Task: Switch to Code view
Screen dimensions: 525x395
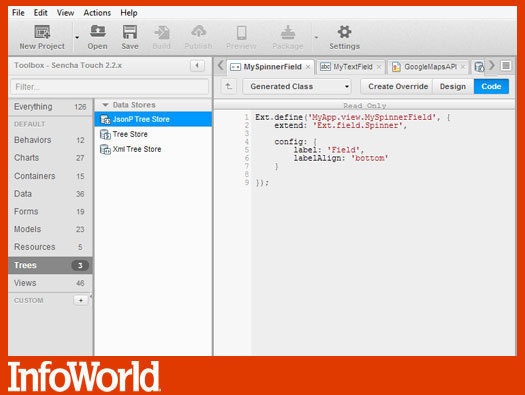Action: [491, 86]
